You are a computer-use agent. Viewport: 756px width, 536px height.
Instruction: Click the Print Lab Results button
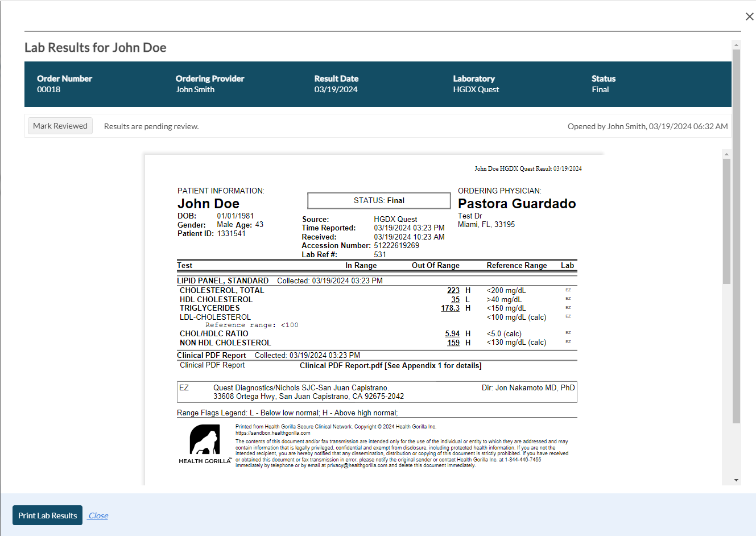(47, 516)
